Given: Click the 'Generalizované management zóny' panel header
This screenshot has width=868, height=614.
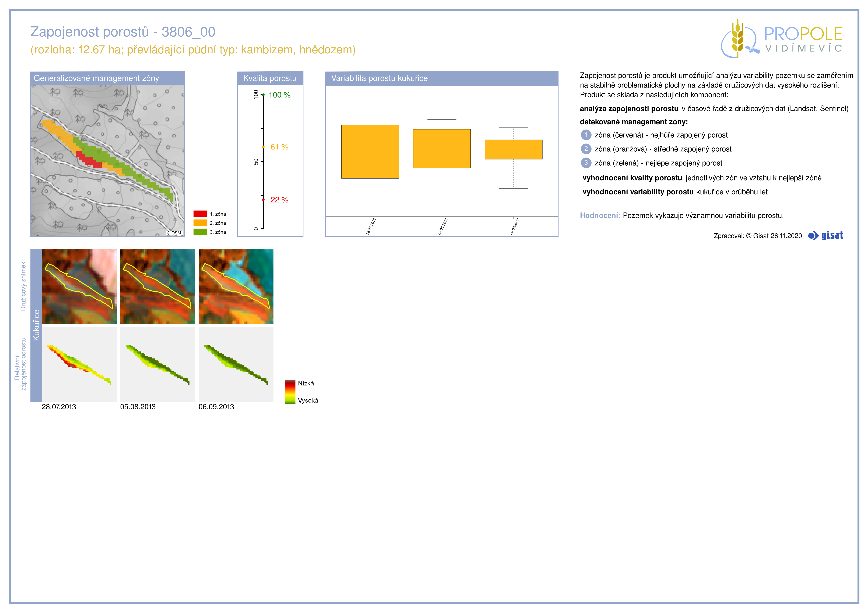Looking at the screenshot, I should (107, 78).
